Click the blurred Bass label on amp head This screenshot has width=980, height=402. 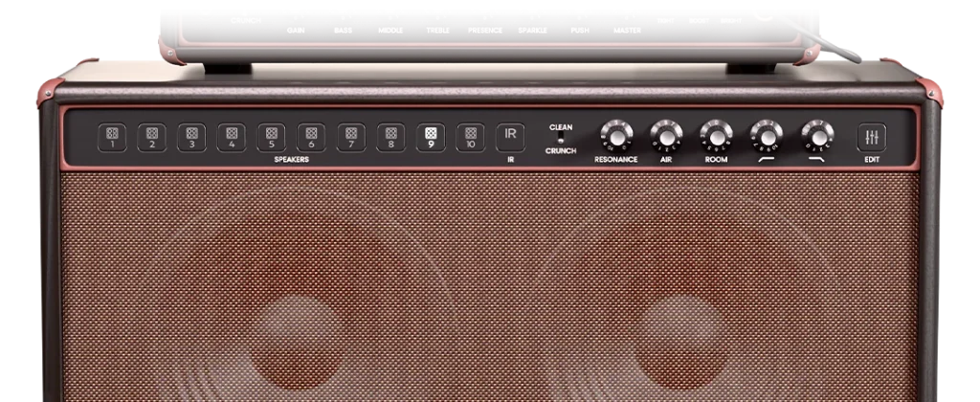344,30
